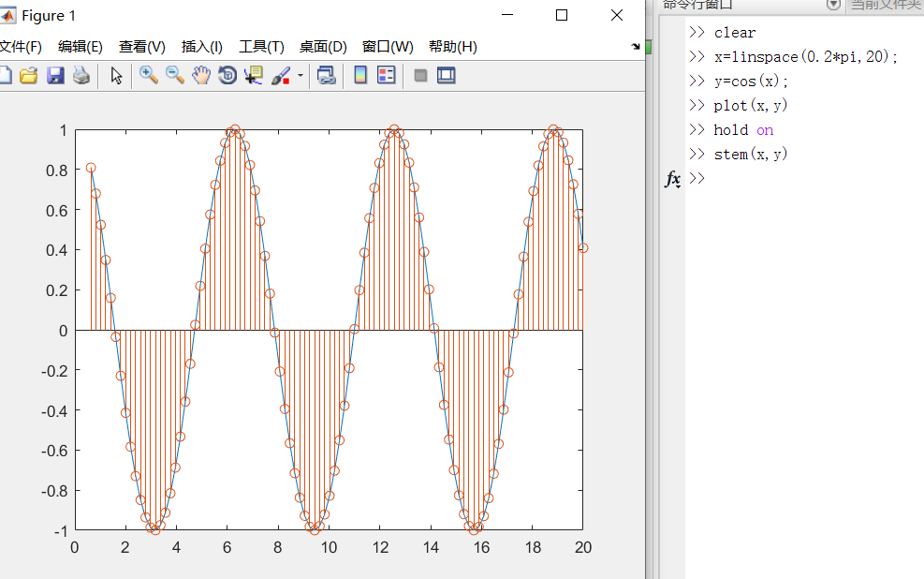Hide the Plot Tools panel
The image size is (924, 579).
(x=420, y=75)
